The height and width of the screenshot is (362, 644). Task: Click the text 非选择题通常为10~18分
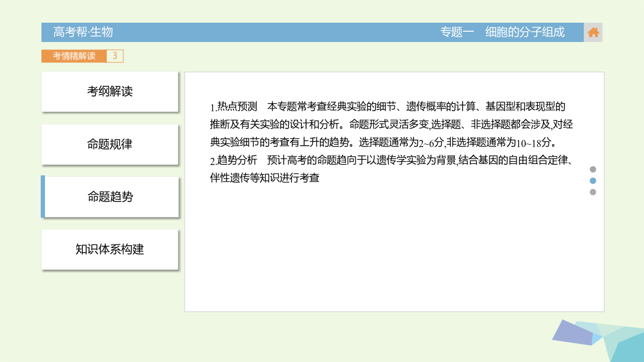[499, 142]
